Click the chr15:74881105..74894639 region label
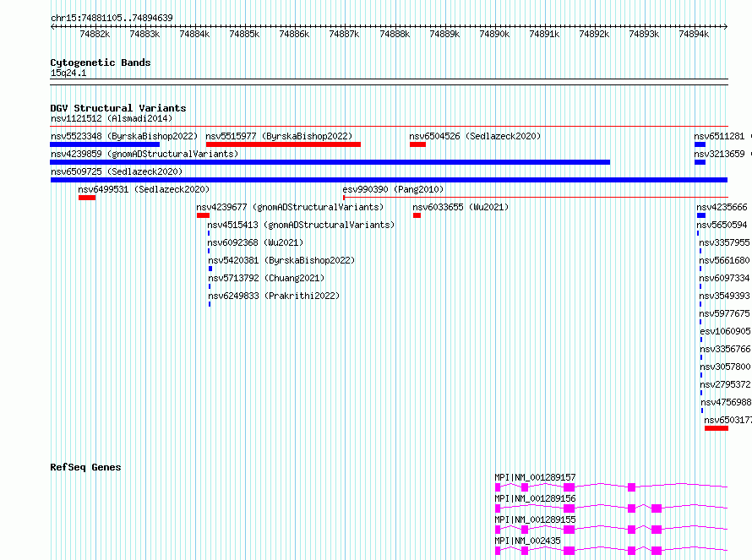The width and height of the screenshot is (752, 560). 112,18
